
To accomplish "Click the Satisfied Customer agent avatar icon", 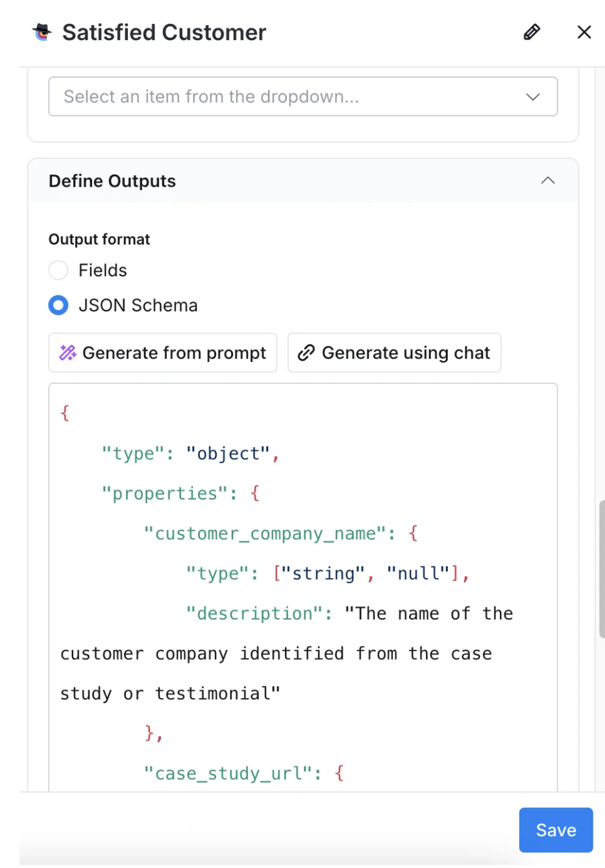I will coord(42,32).
